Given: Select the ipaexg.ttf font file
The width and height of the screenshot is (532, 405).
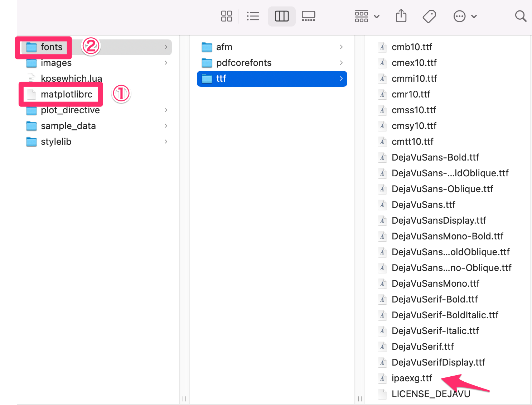Looking at the screenshot, I should point(412,378).
